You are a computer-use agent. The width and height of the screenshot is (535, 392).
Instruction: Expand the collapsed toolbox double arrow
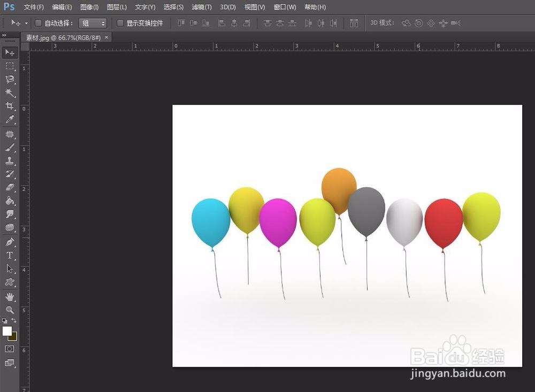point(4,35)
